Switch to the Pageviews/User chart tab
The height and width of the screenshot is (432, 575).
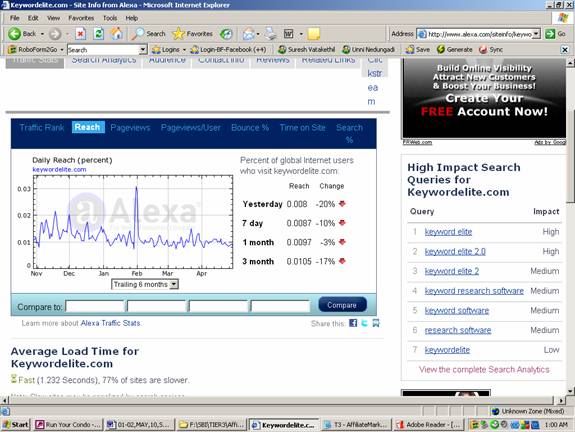[x=191, y=128]
